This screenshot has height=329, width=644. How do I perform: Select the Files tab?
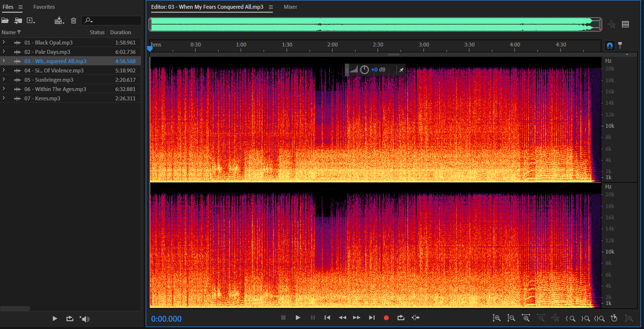pyautogui.click(x=8, y=7)
